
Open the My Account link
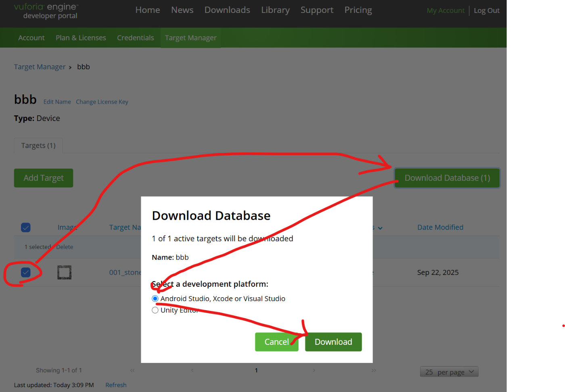point(446,10)
